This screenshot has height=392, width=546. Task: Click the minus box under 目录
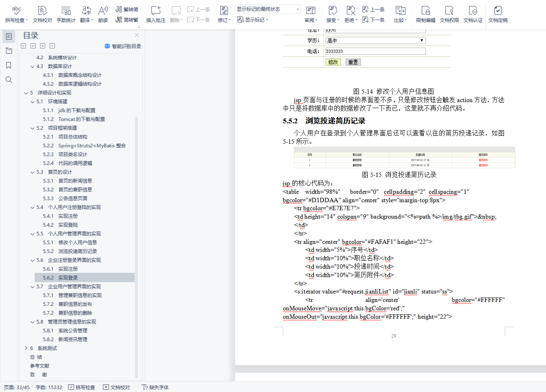coord(52,46)
